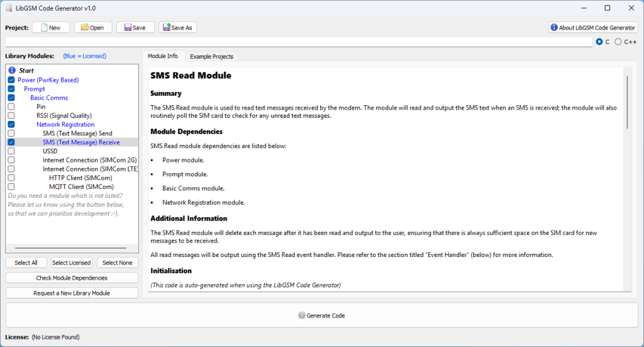
Task: Click Check Module Dependencies
Action: [72, 278]
